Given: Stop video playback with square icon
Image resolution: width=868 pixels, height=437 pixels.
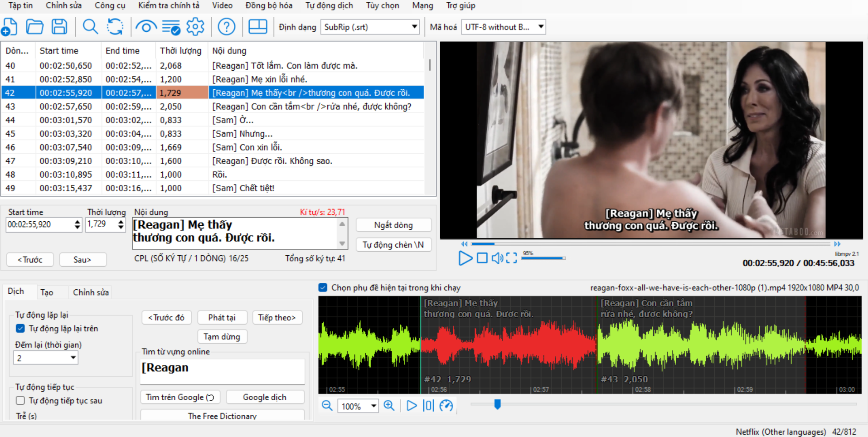Looking at the screenshot, I should click(x=482, y=258).
